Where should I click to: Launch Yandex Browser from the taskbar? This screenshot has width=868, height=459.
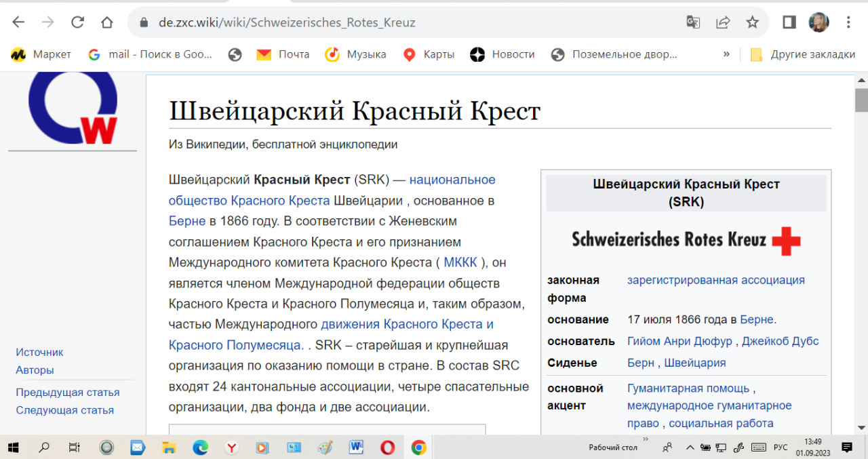coord(231,447)
